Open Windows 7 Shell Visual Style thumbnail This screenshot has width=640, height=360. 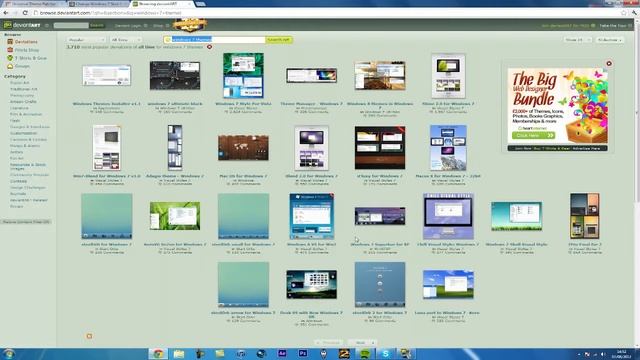pyautogui.click(x=516, y=216)
